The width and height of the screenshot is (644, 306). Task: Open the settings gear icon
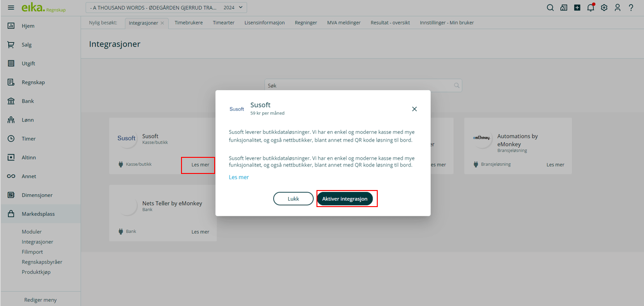pyautogui.click(x=604, y=8)
